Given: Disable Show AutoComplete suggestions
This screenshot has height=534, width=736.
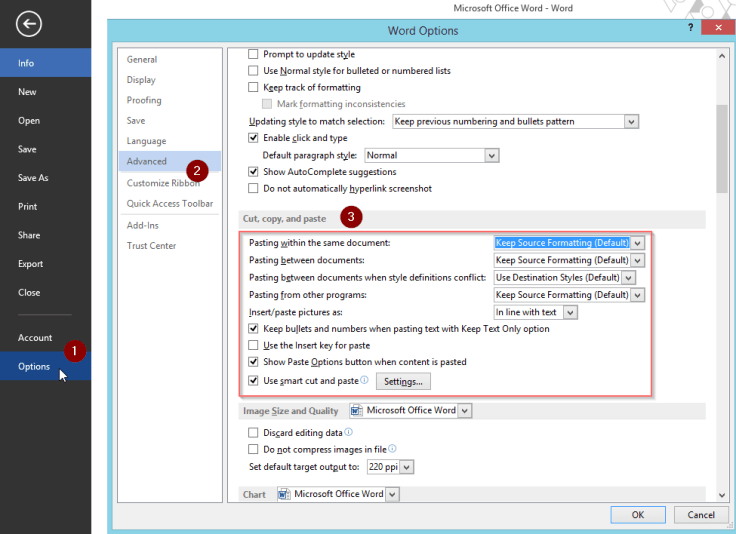Looking at the screenshot, I should point(253,172).
